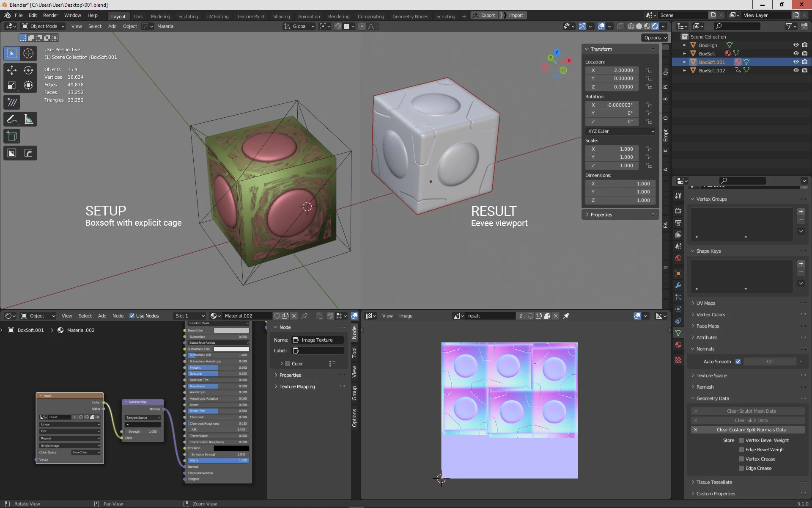
Task: Toggle Use Nodes checkbox
Action: pos(132,316)
